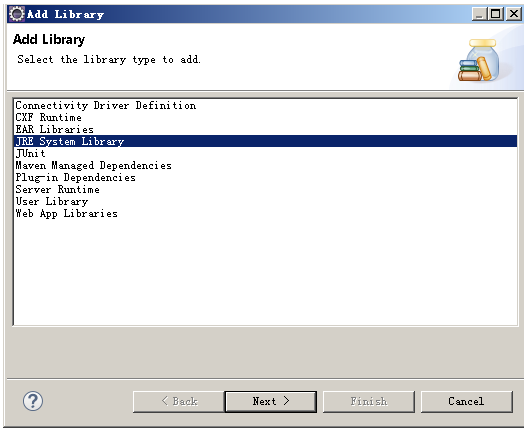Maximize the Add Library dialog

pyautogui.click(x=496, y=14)
